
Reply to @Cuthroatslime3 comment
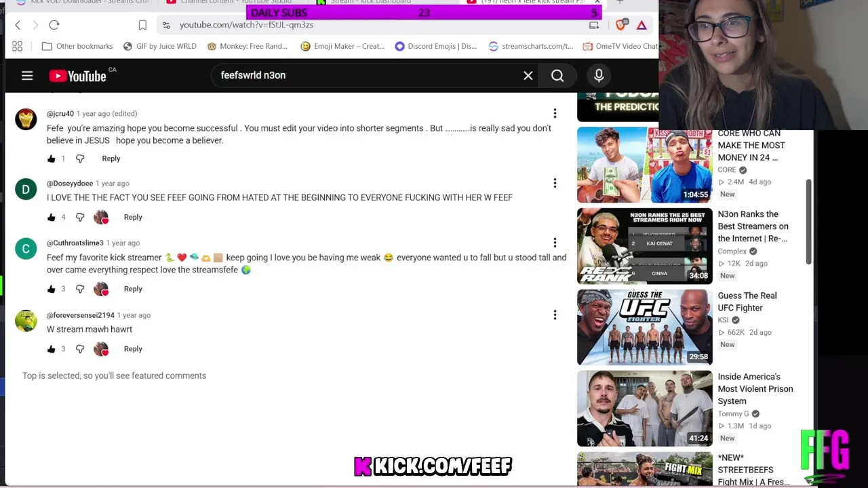pyautogui.click(x=133, y=289)
